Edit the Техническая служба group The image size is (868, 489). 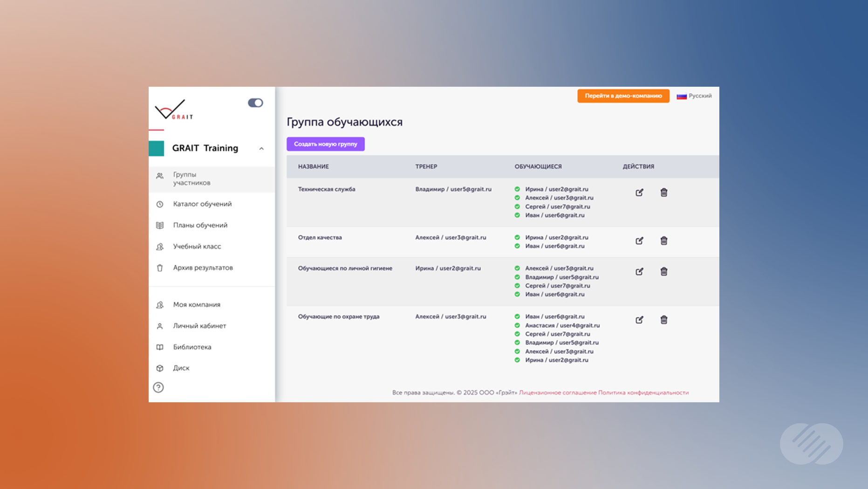tap(639, 193)
